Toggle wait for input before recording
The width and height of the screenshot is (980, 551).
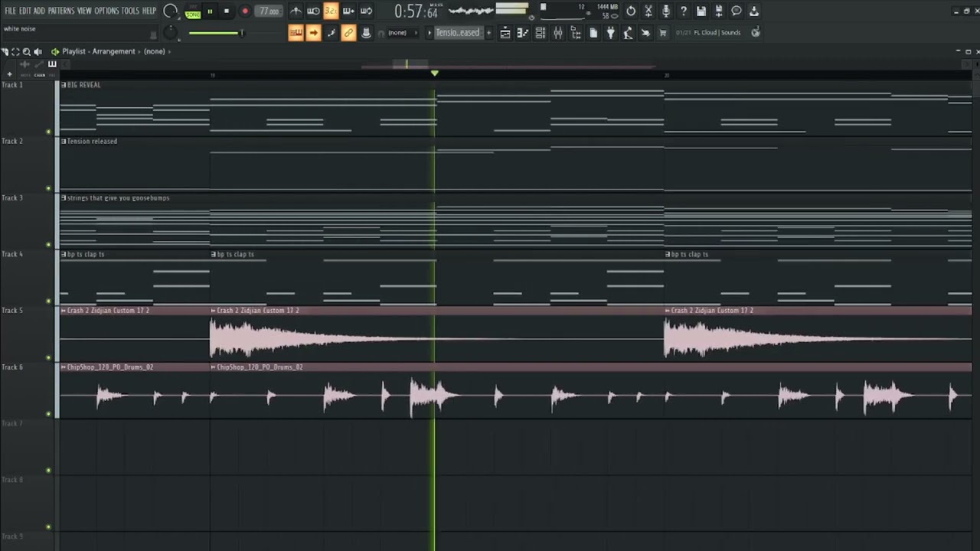coord(313,11)
